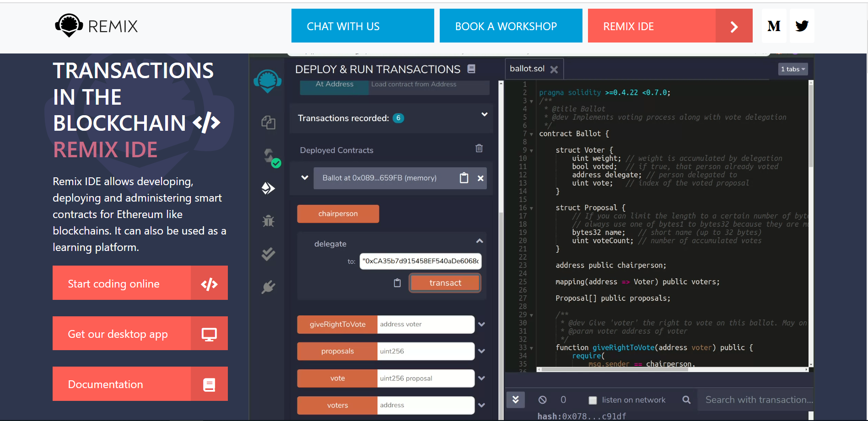Select the Deploy & run sidebar icon
This screenshot has height=421, width=868.
(x=268, y=188)
